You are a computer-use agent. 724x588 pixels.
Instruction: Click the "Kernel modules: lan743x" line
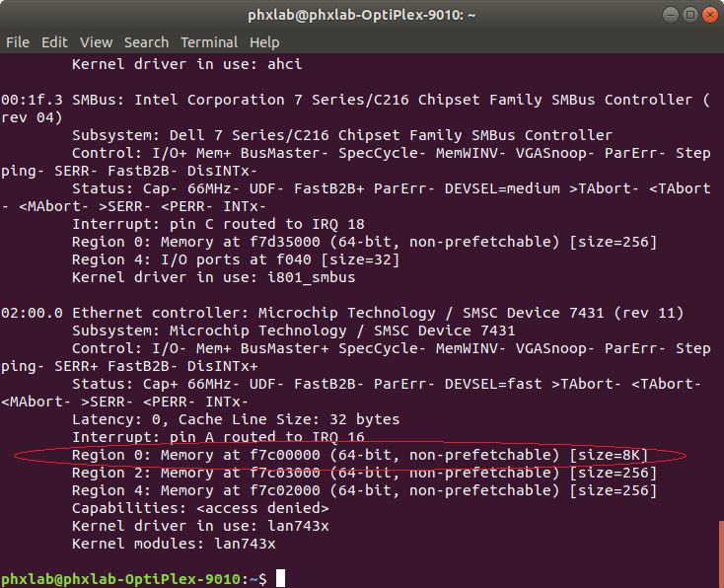click(x=174, y=544)
